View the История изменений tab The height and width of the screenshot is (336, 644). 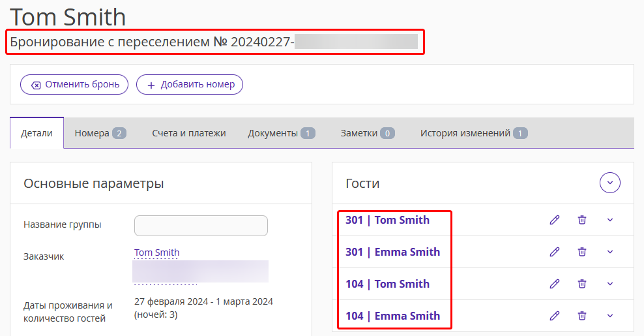[x=474, y=133]
